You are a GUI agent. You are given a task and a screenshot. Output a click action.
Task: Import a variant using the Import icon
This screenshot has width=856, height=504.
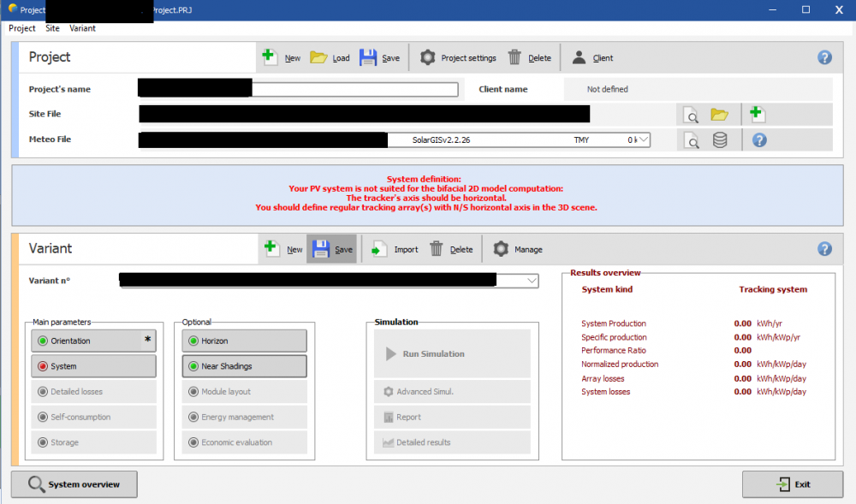click(377, 249)
